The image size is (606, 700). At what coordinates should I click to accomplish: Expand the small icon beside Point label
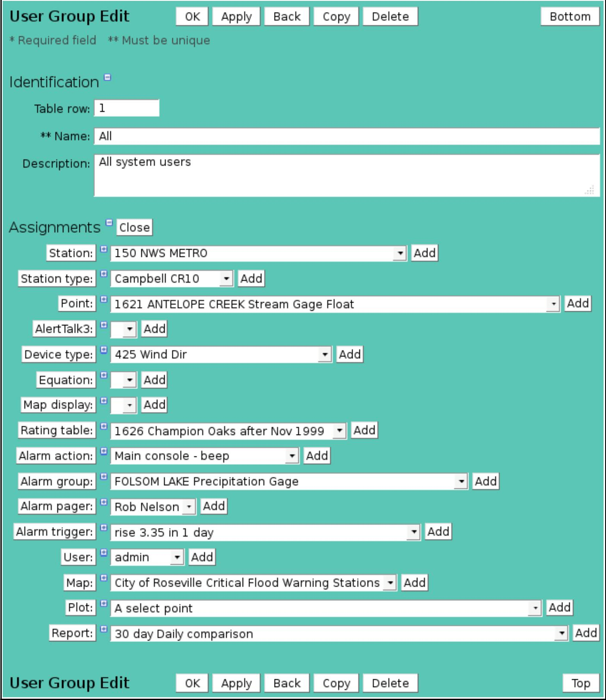103,299
